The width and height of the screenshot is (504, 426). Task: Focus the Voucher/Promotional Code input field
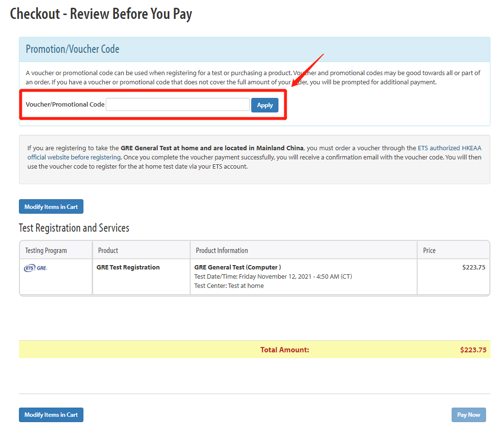pyautogui.click(x=178, y=105)
